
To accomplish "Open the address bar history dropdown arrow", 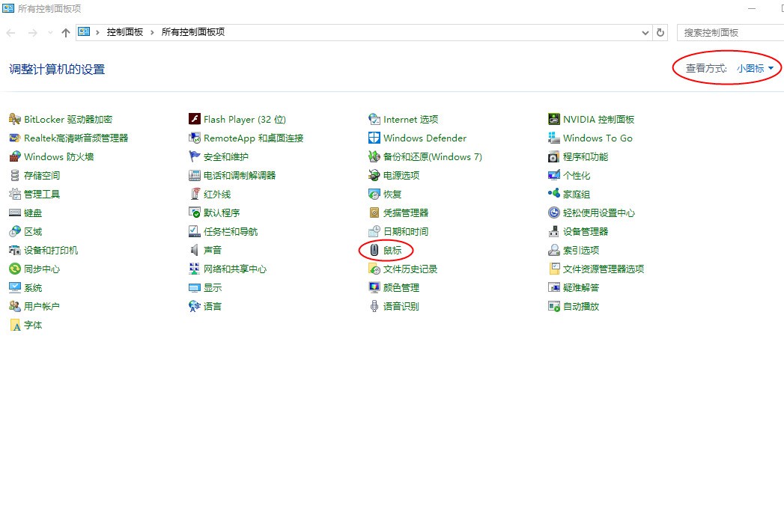I will pyautogui.click(x=646, y=33).
